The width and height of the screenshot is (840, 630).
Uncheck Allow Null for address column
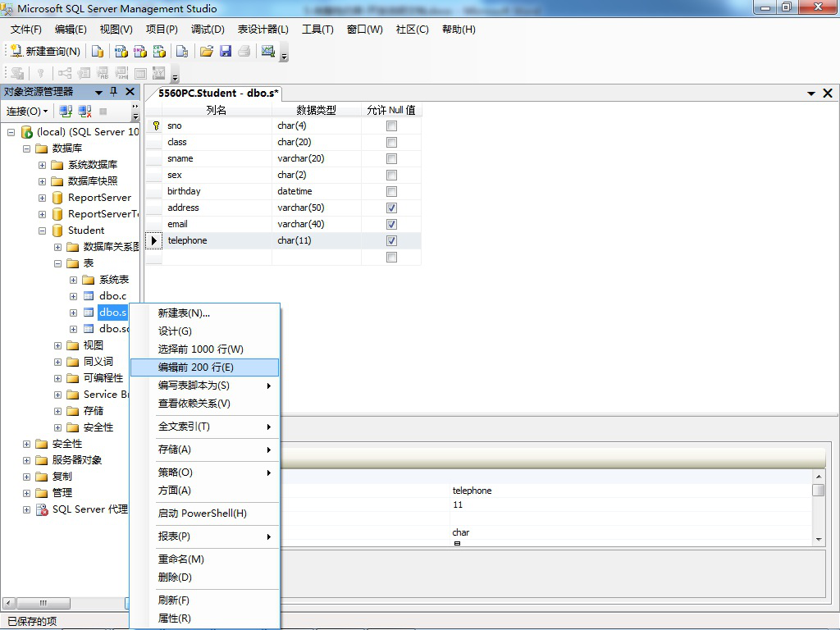pos(391,208)
